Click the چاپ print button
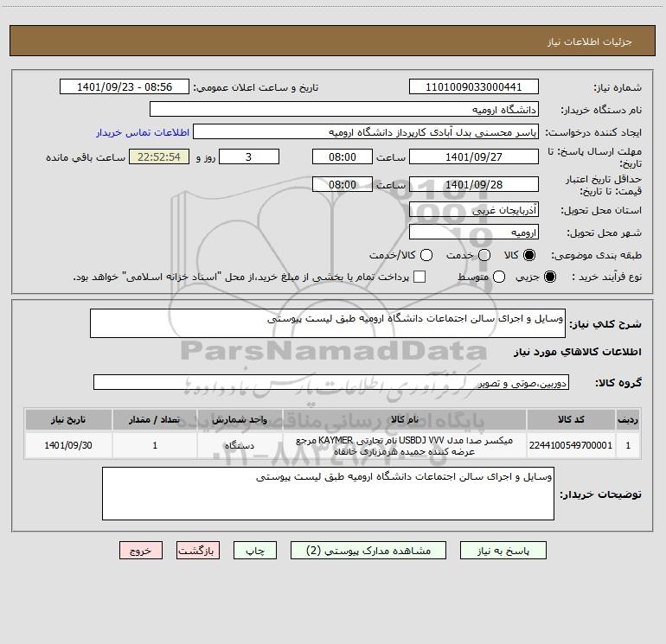Image resolution: width=666 pixels, height=644 pixels. pos(255,551)
